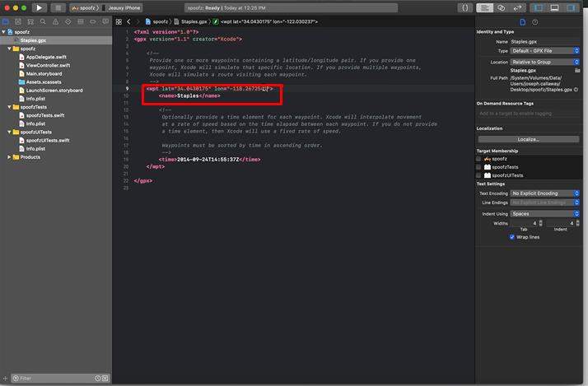This screenshot has width=588, height=386.
Task: Click the Tab width stepper
Action: [x=539, y=223]
